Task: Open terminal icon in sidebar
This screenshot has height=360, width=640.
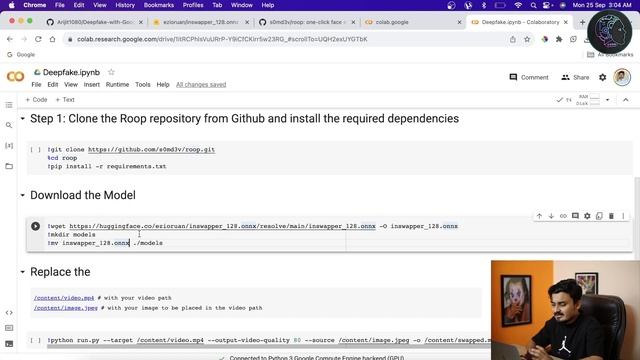Action: coord(9,344)
